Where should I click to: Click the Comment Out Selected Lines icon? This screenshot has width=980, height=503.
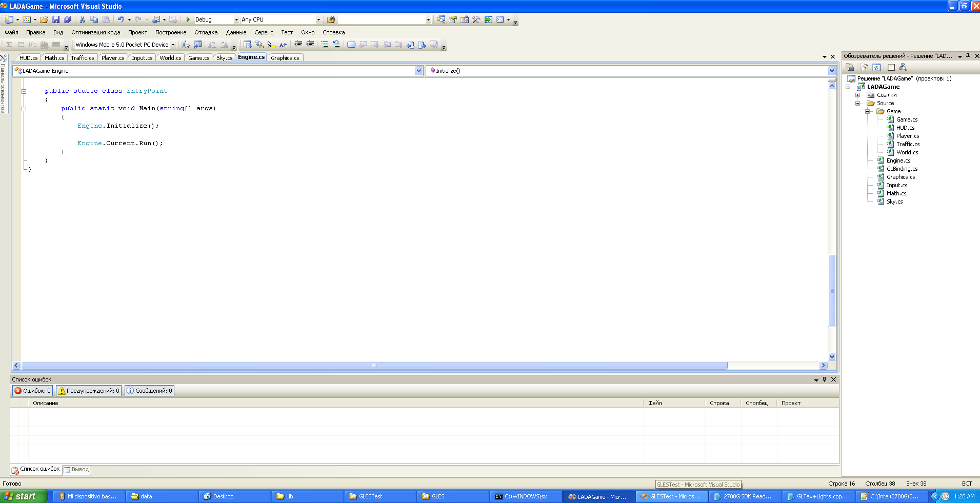tap(324, 45)
